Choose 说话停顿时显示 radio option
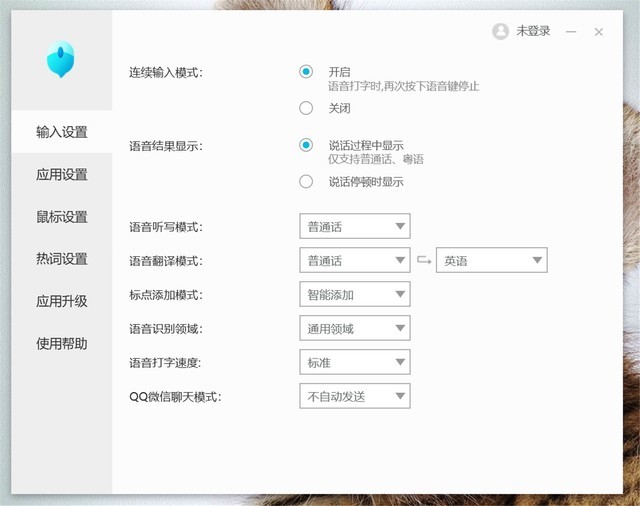Viewport: 640px width, 506px height. coord(306,182)
